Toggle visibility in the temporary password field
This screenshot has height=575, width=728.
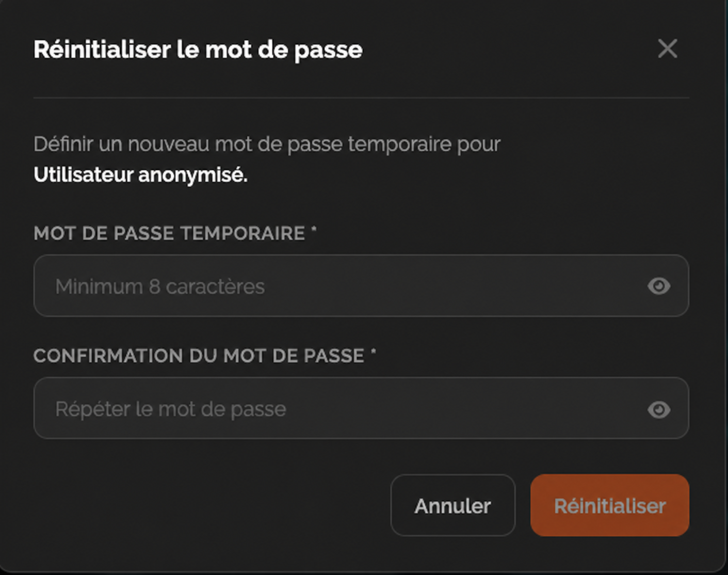659,286
